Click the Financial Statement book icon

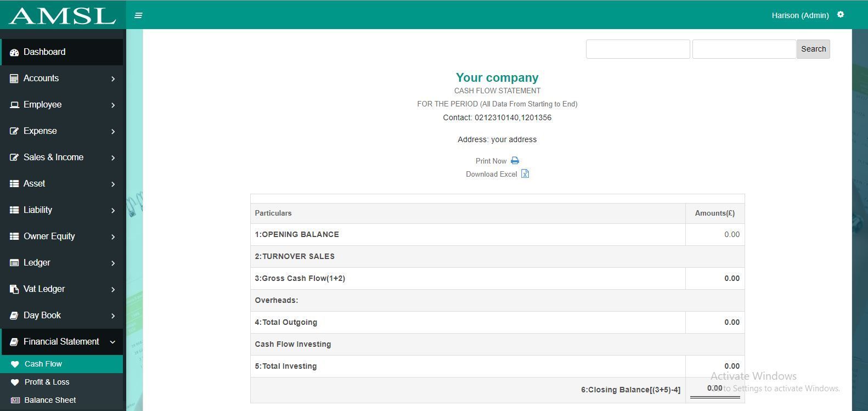coord(14,342)
